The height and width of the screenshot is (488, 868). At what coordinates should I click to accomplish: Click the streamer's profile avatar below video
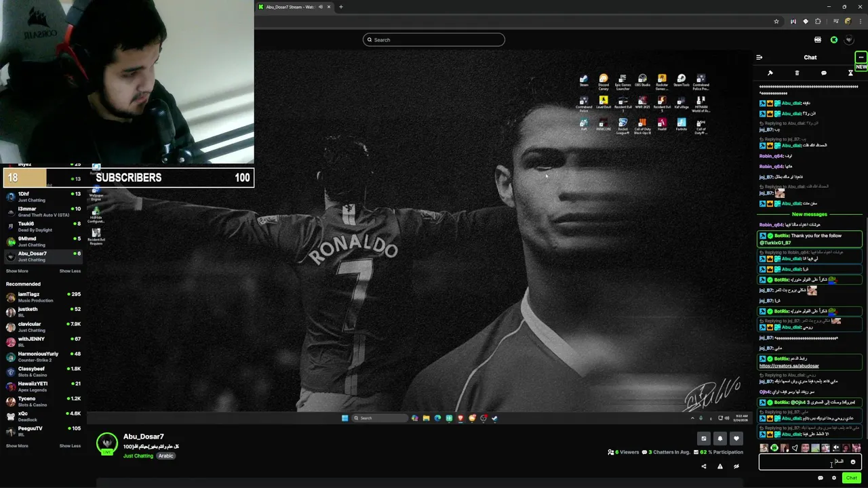coord(106,443)
